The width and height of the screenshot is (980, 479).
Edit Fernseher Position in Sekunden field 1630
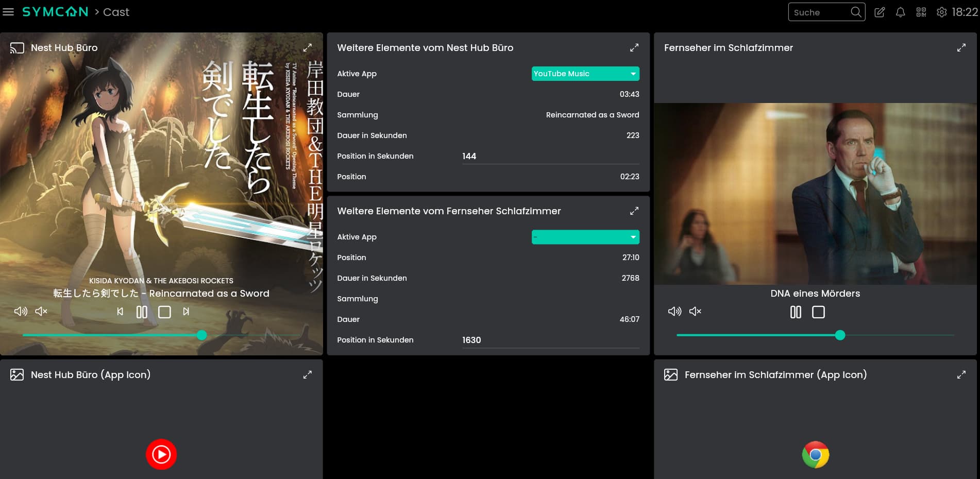coord(551,340)
